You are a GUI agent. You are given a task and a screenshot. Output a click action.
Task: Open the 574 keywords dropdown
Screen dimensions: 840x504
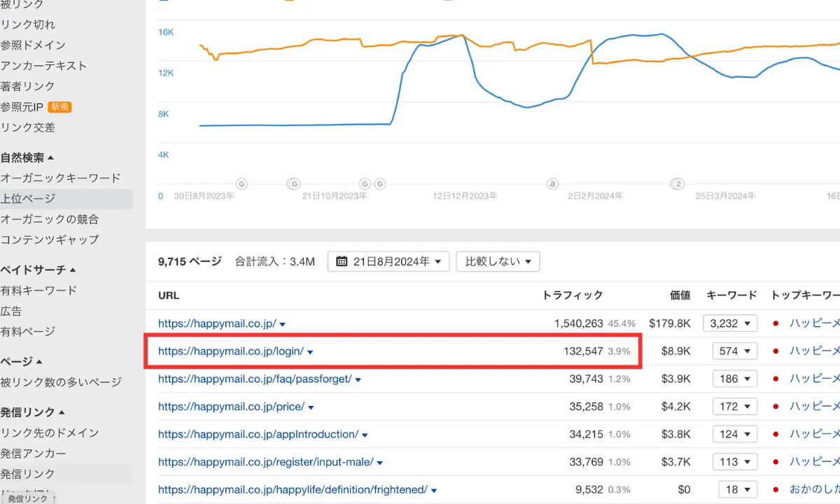point(735,351)
